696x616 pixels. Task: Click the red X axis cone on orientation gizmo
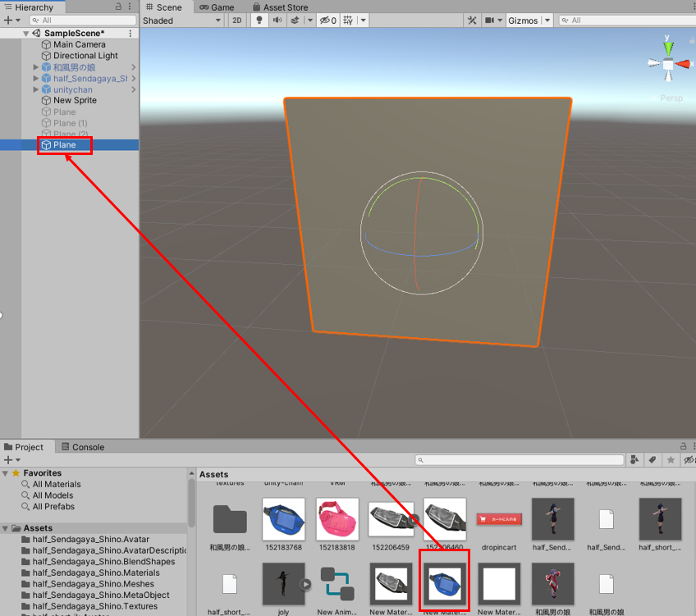(684, 64)
